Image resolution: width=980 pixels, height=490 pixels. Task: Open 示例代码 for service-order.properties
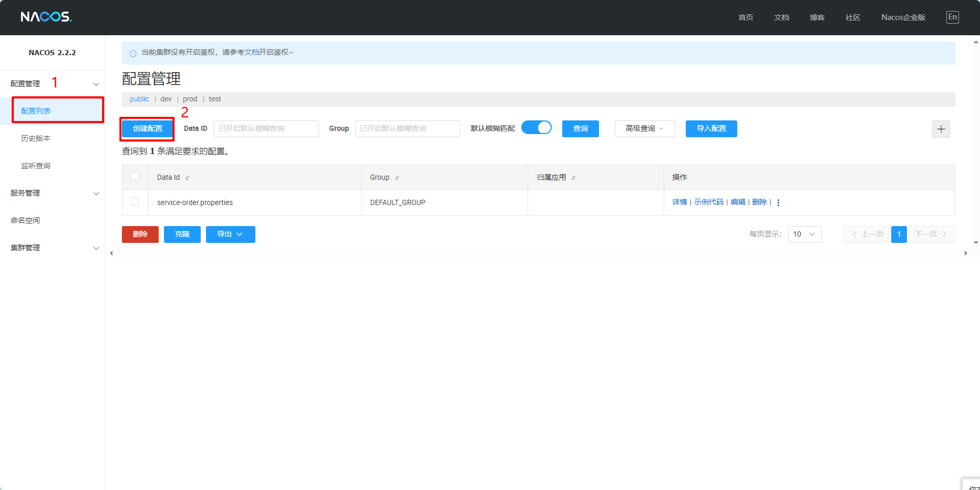click(708, 202)
